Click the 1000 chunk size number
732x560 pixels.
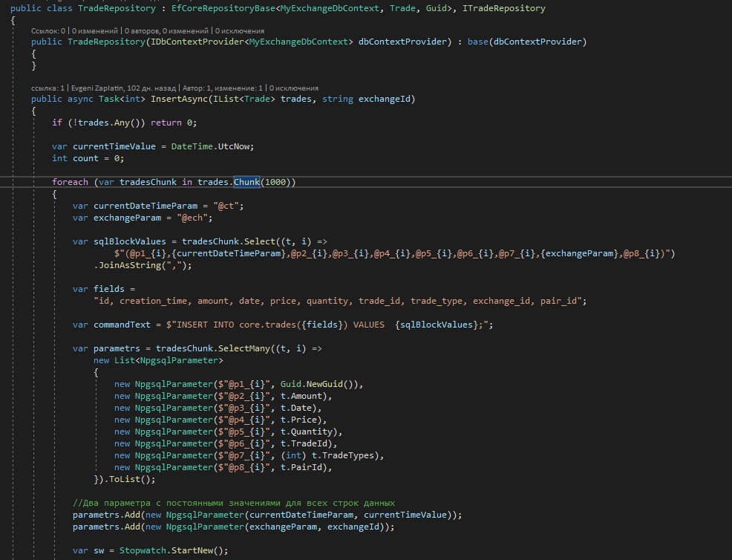[275, 182]
